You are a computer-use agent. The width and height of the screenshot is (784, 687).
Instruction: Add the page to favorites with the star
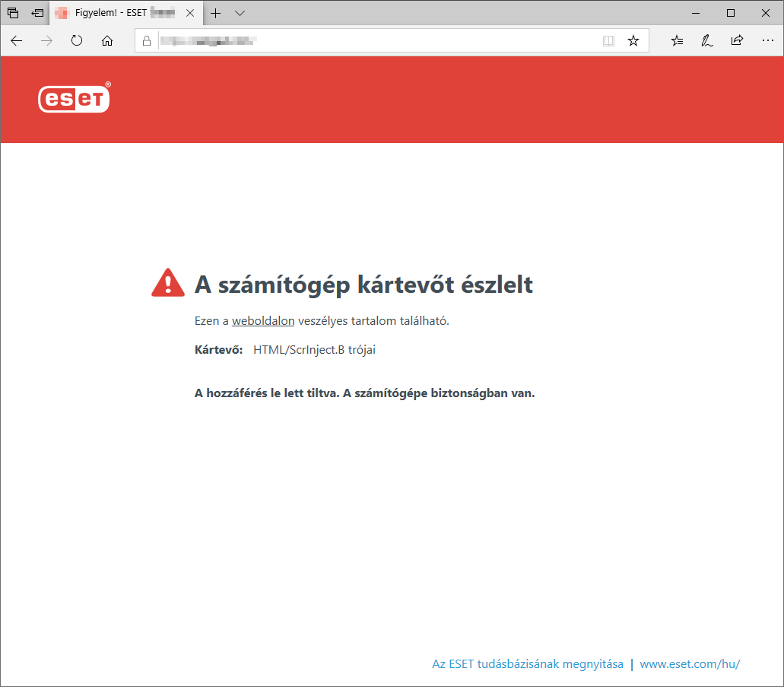pyautogui.click(x=633, y=40)
